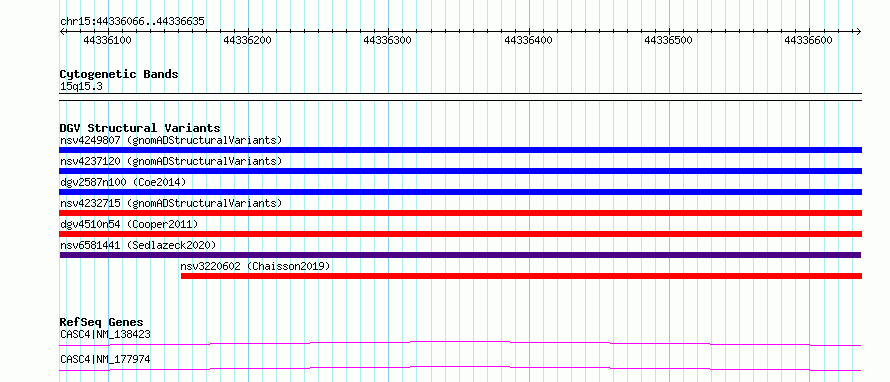Screen dimensions: 890x382
Task: Click the nsv4249807 gnomAD variant label
Action: pyautogui.click(x=171, y=140)
